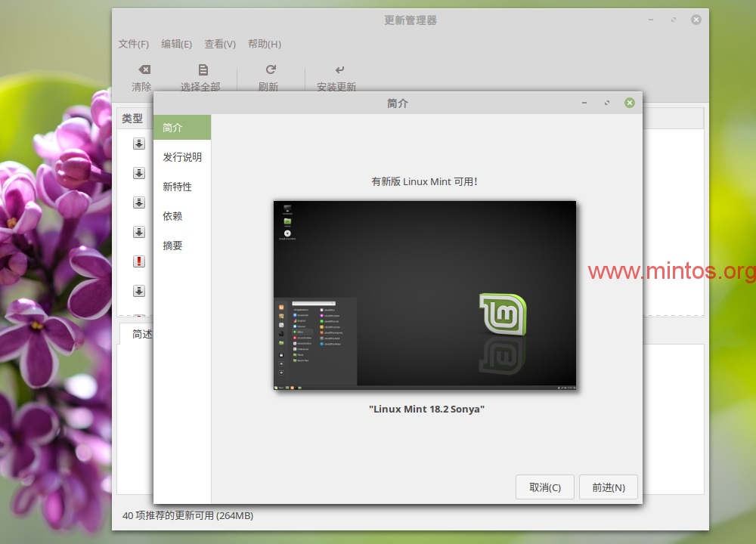The width and height of the screenshot is (756, 544).
Task: Click the 类型 column header
Action: [132, 119]
